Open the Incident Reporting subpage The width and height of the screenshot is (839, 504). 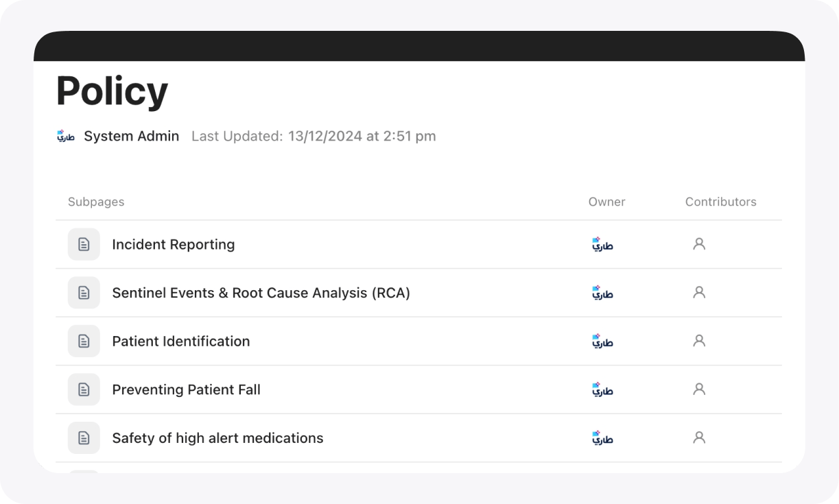click(174, 244)
